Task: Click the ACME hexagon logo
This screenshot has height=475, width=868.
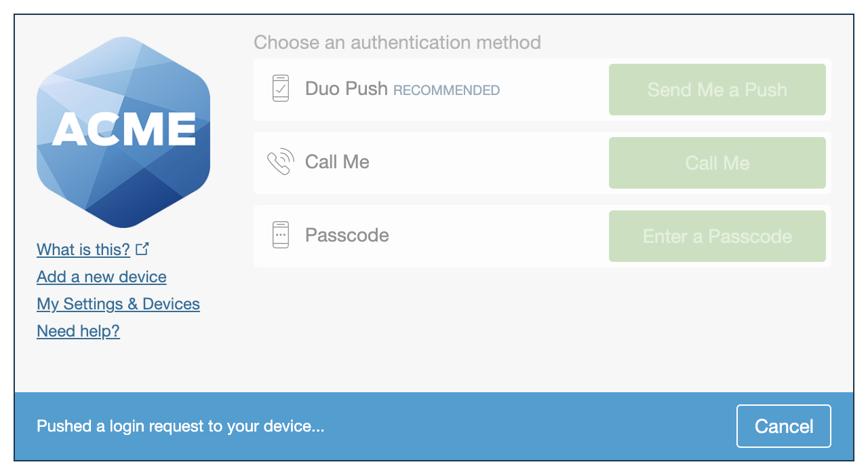Action: (123, 132)
